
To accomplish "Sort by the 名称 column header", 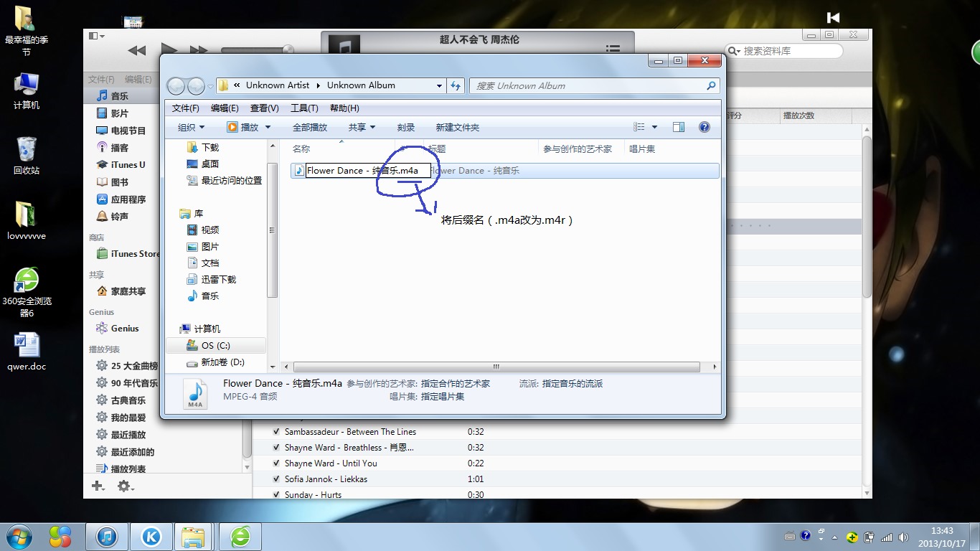I will click(x=301, y=149).
